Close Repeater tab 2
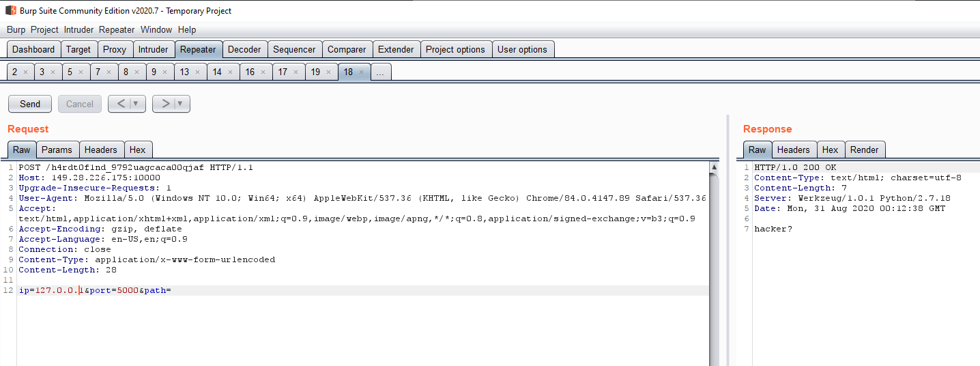 (x=25, y=72)
